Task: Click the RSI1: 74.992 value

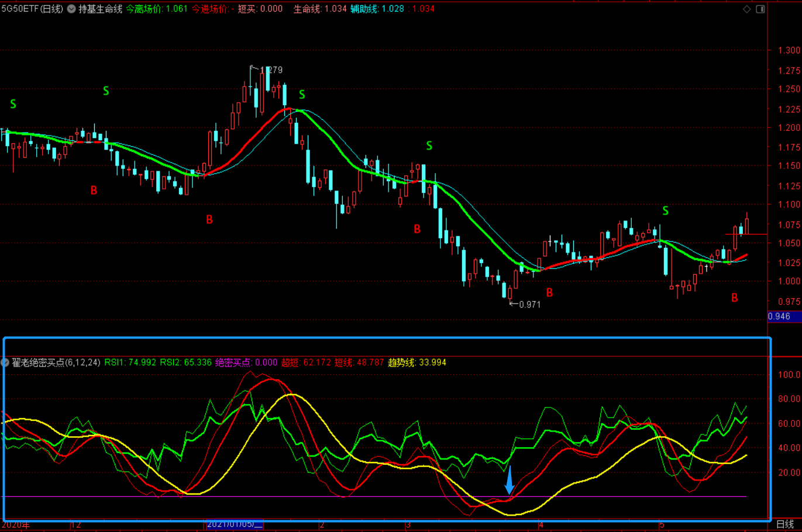Action: [130, 362]
